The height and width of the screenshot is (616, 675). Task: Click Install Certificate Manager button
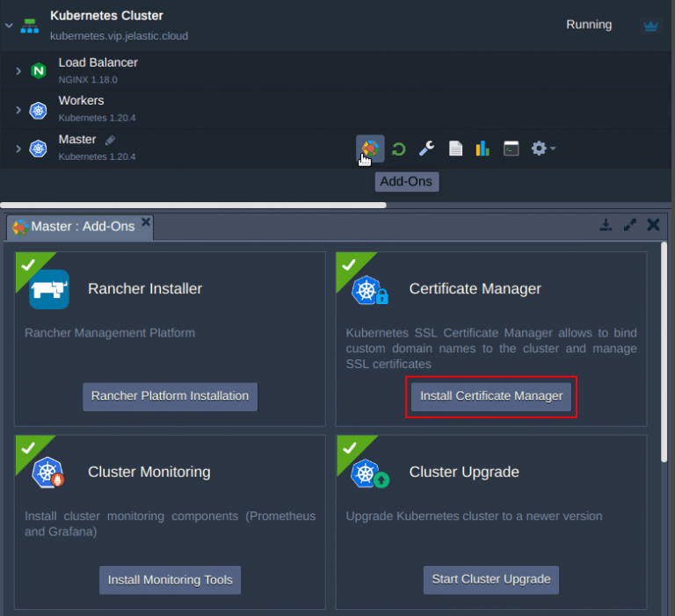tap(491, 396)
